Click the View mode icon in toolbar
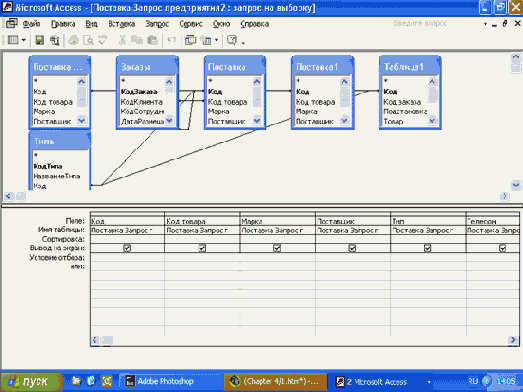523x392 pixels. [13, 40]
